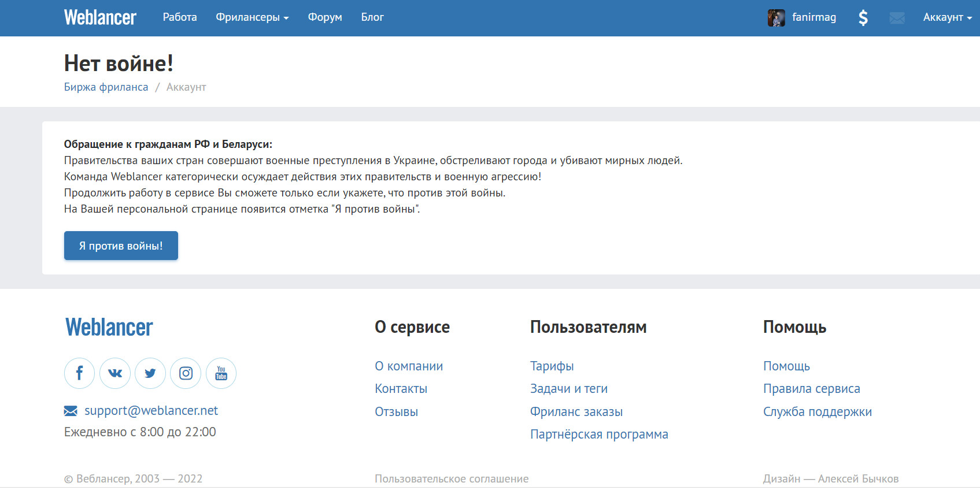Click the support@weblancer.net email link
This screenshot has height=490, width=980.
(x=151, y=411)
